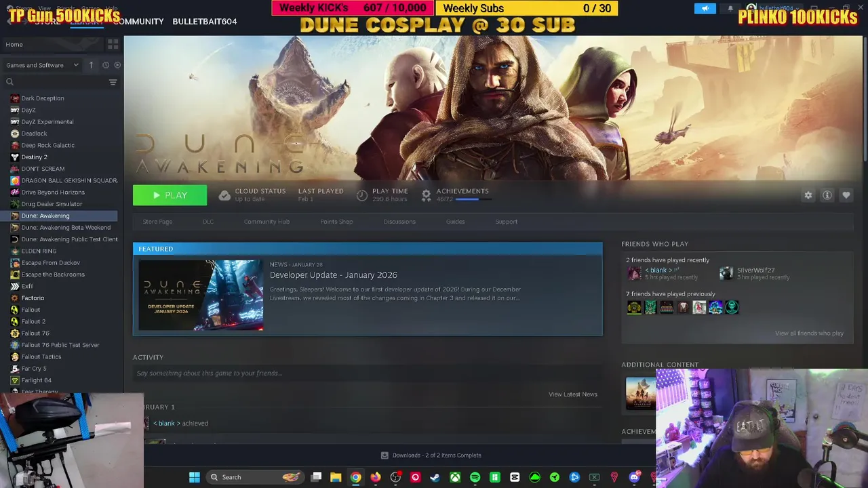The image size is (868, 488).
Task: Click the activity status input field
Action: tap(368, 373)
